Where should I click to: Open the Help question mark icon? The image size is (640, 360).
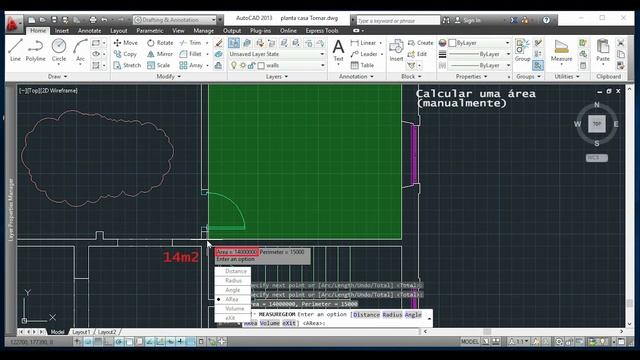(546, 20)
